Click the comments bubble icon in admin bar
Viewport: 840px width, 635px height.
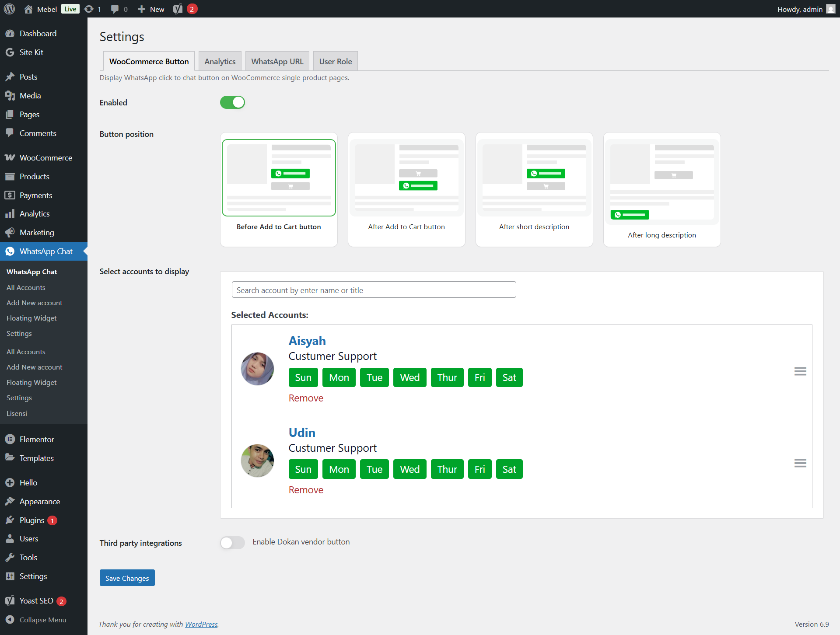tap(114, 9)
